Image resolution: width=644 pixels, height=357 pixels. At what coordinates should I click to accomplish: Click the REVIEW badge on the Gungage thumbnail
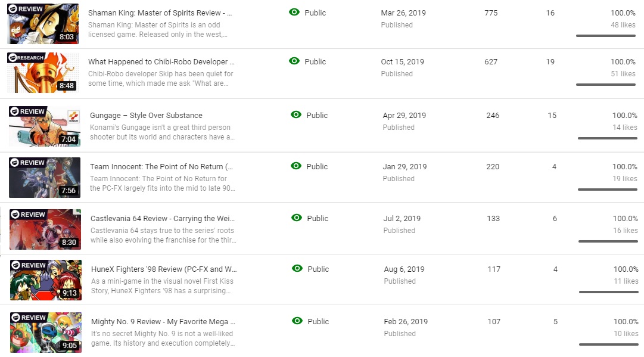pyautogui.click(x=28, y=111)
